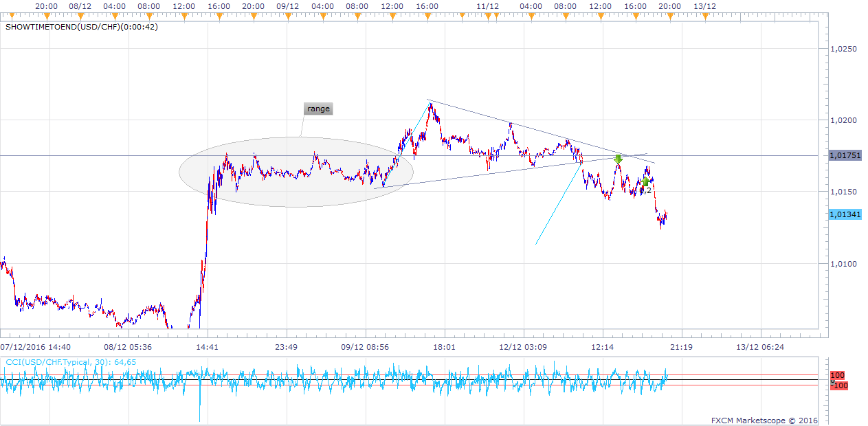This screenshot has width=868, height=426.
Task: Click the 18:01 bottom time label
Action: click(444, 347)
